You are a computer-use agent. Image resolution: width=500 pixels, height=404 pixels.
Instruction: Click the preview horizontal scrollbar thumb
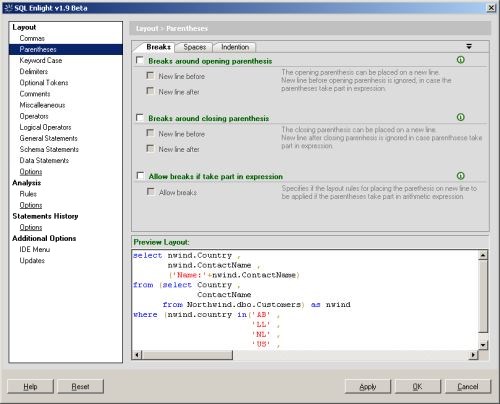[x=187, y=355]
